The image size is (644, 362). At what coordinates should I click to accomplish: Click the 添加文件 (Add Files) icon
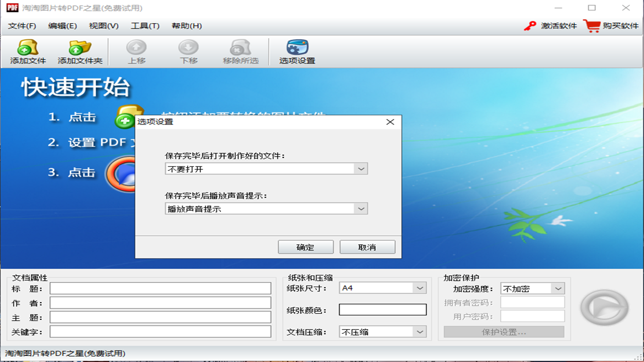click(x=28, y=50)
